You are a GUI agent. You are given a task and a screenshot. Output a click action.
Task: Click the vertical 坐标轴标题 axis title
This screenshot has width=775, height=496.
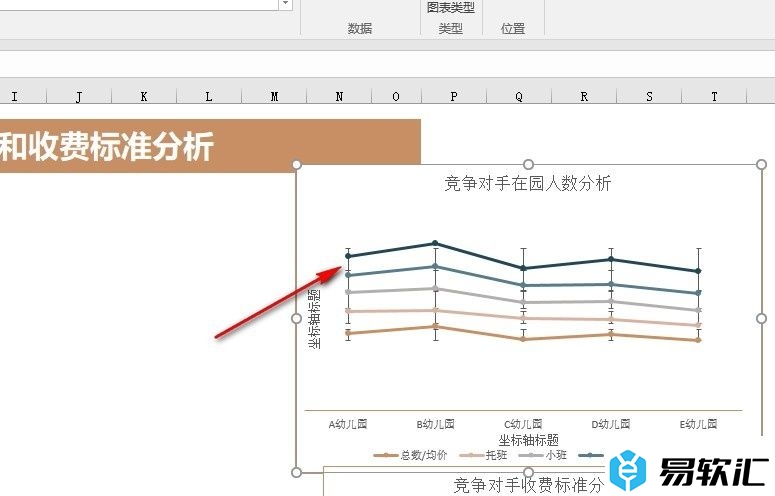pyautogui.click(x=315, y=319)
